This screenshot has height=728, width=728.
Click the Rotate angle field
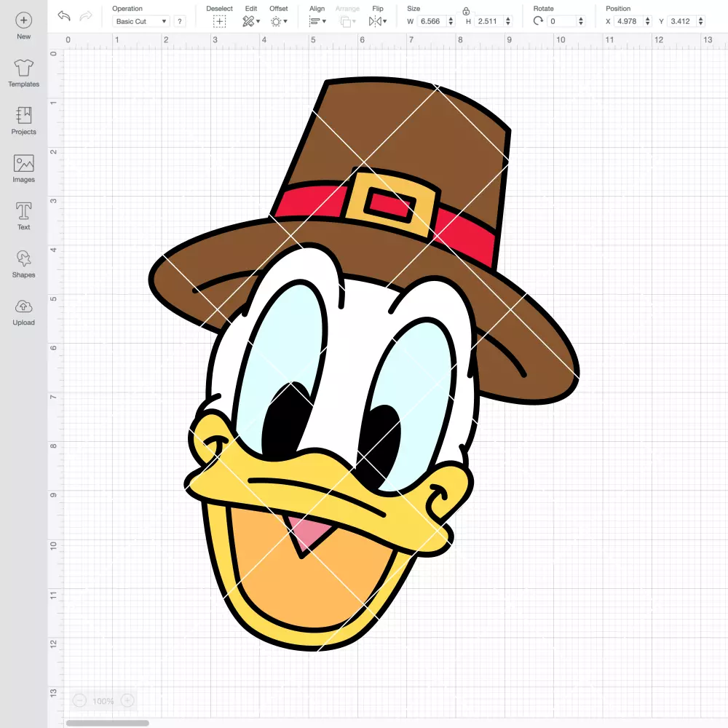point(562,21)
